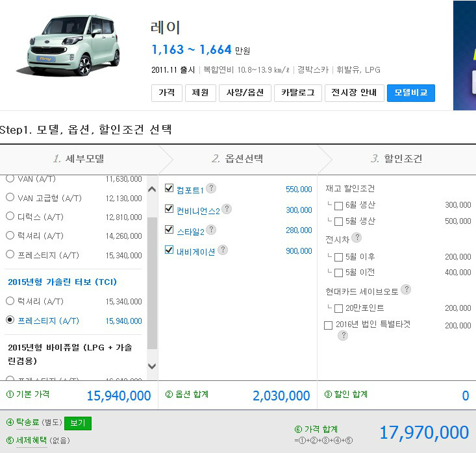Open the 내비게이션 option link
Image resolution: width=476 pixels, height=453 pixels.
click(196, 252)
